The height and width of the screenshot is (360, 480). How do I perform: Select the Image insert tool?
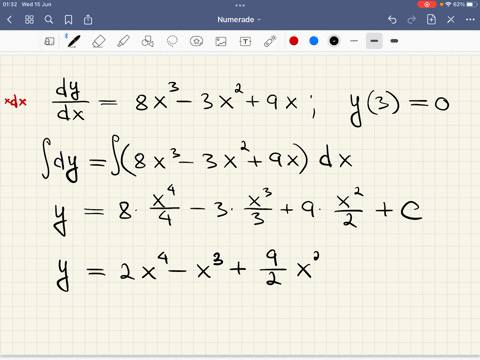[221, 42]
